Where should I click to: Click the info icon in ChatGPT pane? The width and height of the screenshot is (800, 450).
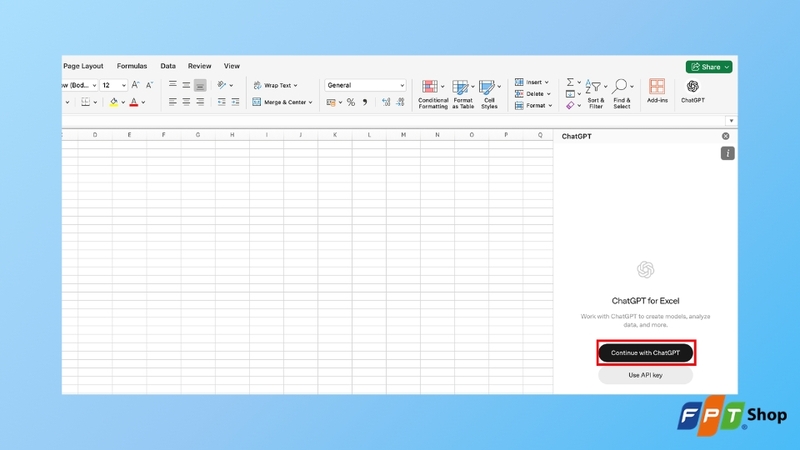(728, 153)
